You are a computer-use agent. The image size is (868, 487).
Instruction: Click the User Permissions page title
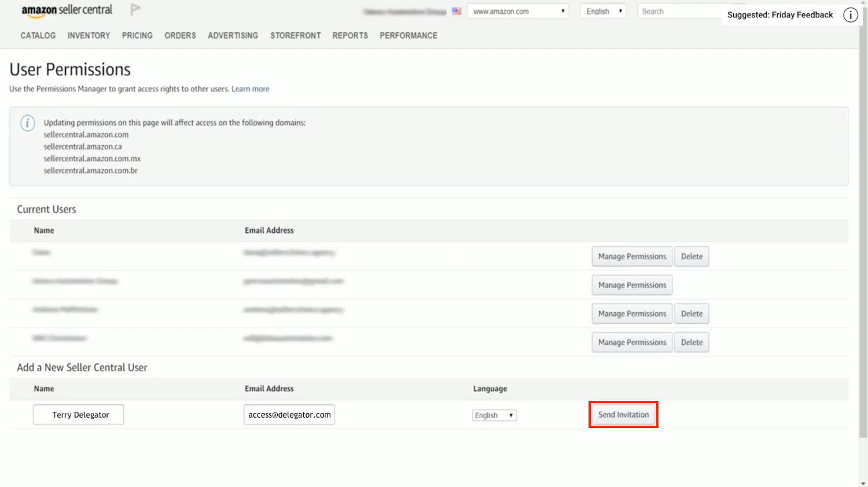70,69
